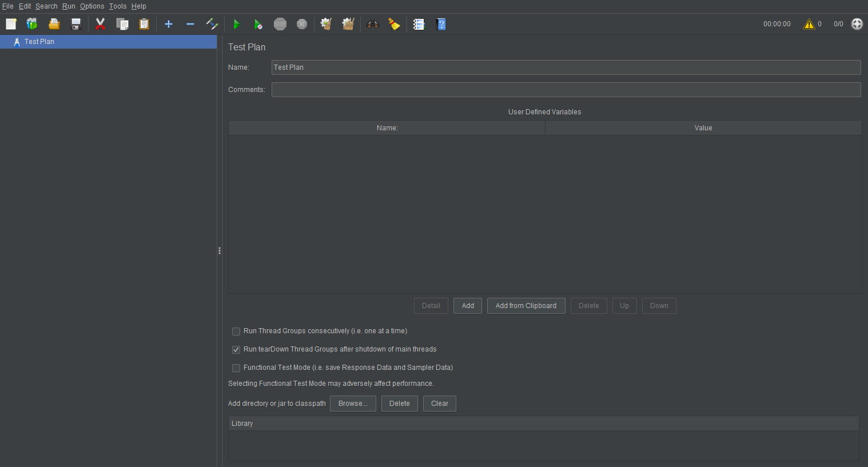This screenshot has height=467, width=868.
Task: Click Add button under User Defined Variables
Action: tap(468, 306)
